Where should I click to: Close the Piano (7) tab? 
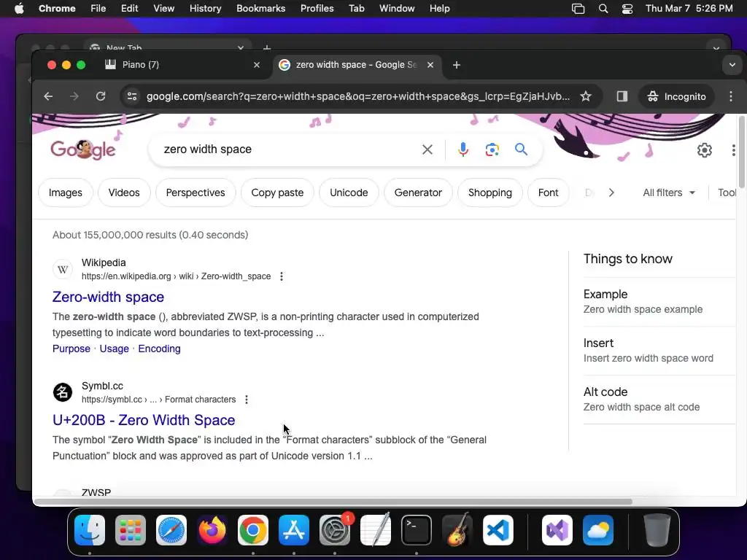click(x=257, y=65)
